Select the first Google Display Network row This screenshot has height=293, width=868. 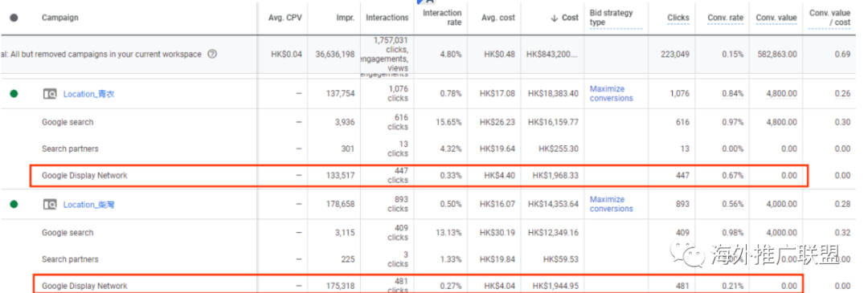(420, 175)
